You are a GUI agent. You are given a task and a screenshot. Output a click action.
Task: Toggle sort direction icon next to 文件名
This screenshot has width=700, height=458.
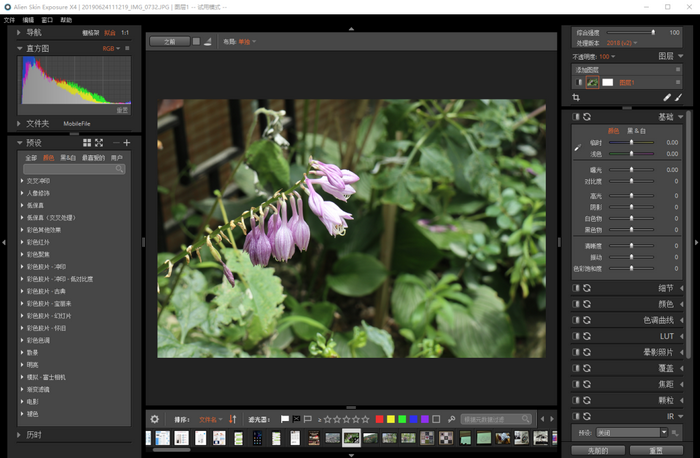coord(232,419)
